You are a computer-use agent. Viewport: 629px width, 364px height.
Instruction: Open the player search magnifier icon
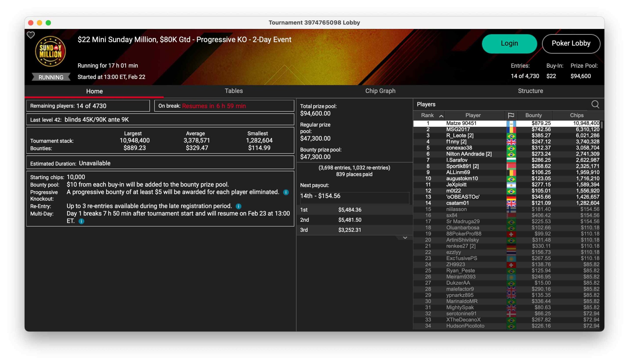point(595,105)
